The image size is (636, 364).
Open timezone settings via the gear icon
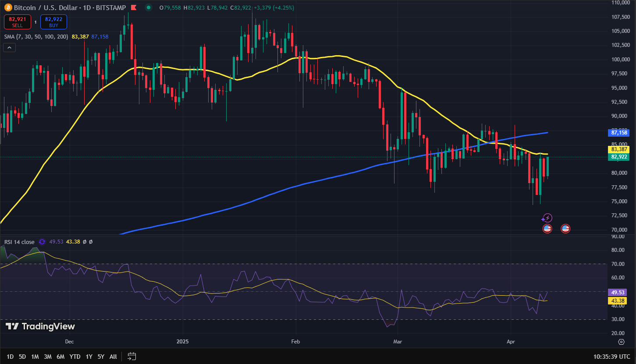point(621,342)
